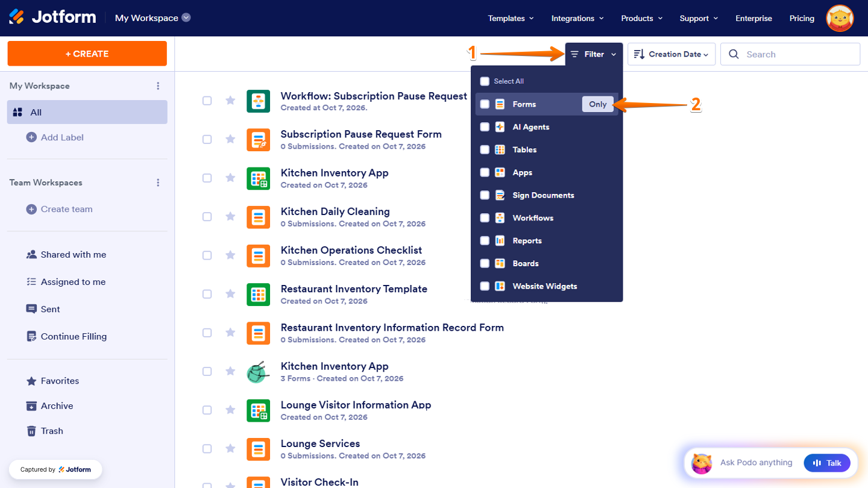Select checkbox for Lounge Services row
The height and width of the screenshot is (488, 868).
pos(207,448)
